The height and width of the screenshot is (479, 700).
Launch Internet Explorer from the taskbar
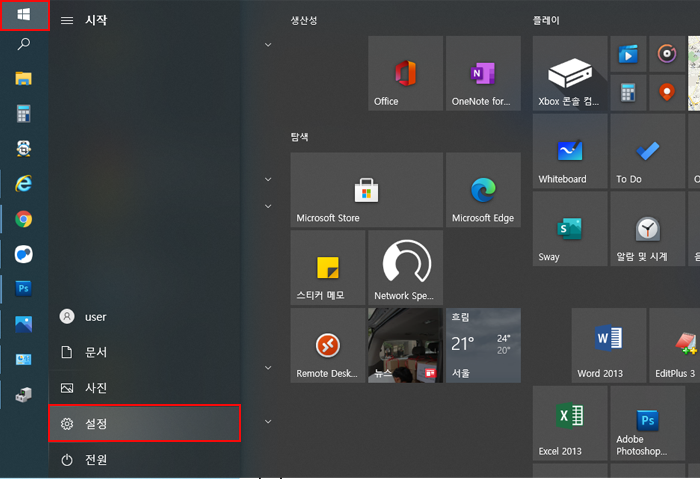(x=24, y=183)
